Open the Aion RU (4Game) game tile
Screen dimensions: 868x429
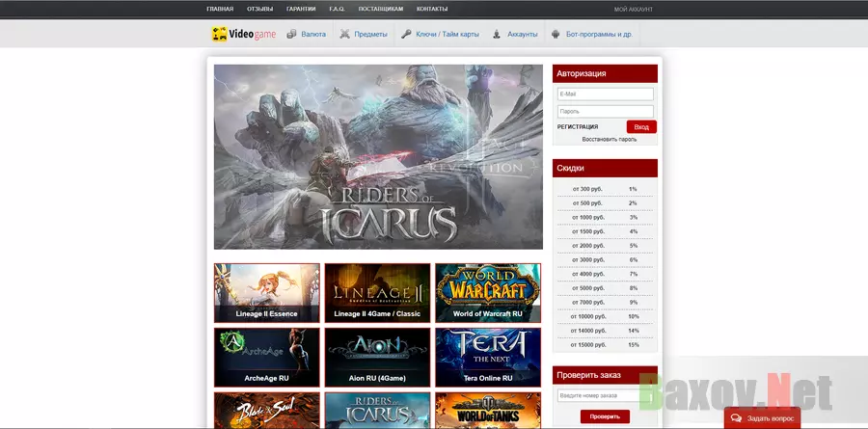coord(377,357)
